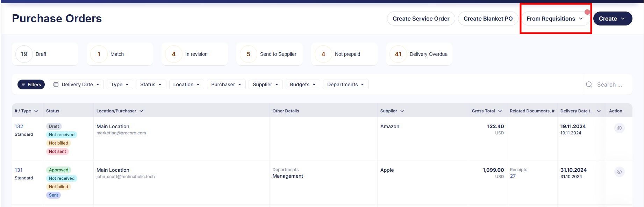Open the Supplier filter dropdown
Screen dimensions: 644x207
[x=265, y=84]
